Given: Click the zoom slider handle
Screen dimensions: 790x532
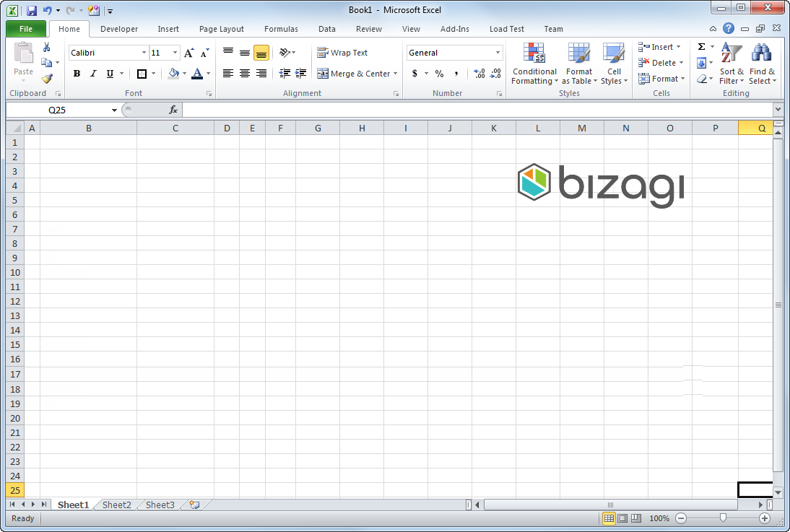Looking at the screenshot, I should tap(723, 518).
